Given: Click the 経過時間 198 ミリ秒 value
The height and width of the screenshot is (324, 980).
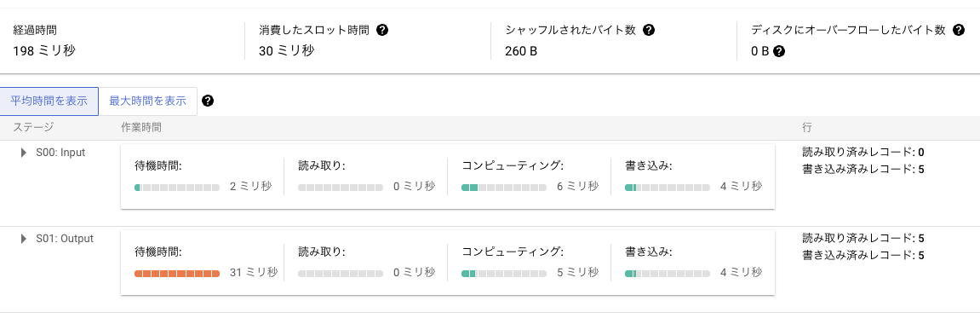Looking at the screenshot, I should pyautogui.click(x=44, y=51).
